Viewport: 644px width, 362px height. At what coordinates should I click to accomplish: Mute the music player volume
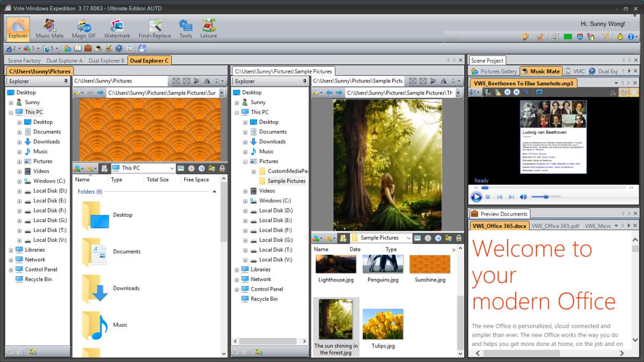[x=524, y=196]
